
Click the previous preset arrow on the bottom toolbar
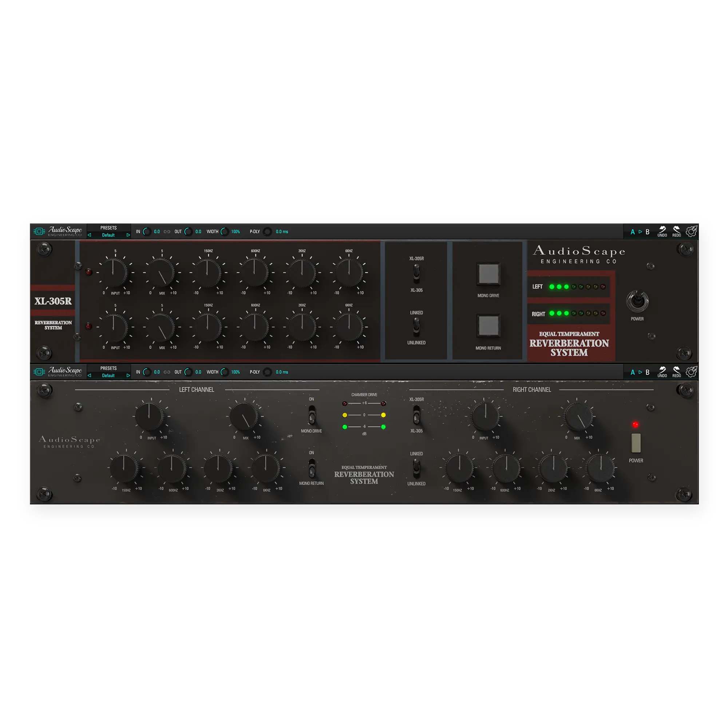(89, 375)
